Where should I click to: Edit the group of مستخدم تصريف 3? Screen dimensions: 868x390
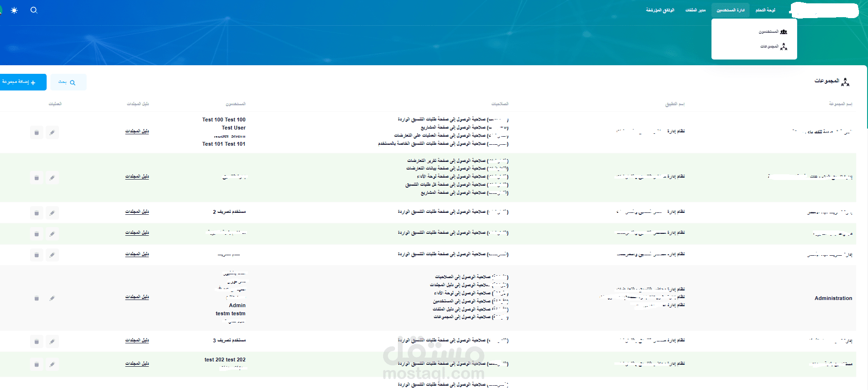point(52,341)
